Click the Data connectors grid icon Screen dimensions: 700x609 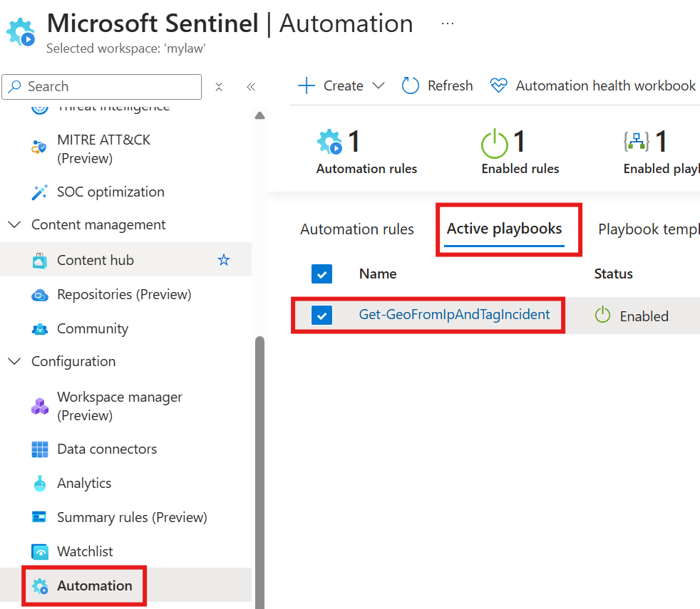[40, 449]
